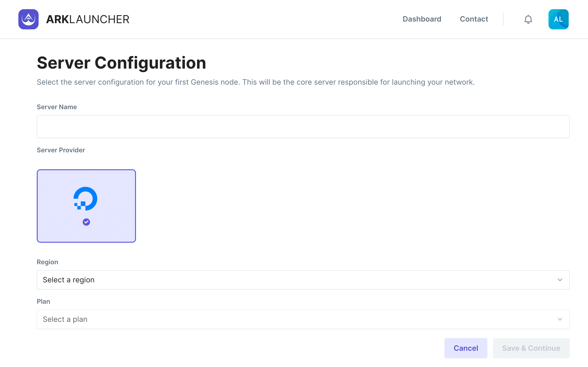Click the ARKLAUNCHER wordmark text
Viewport: 588px width, 367px height.
point(88,19)
